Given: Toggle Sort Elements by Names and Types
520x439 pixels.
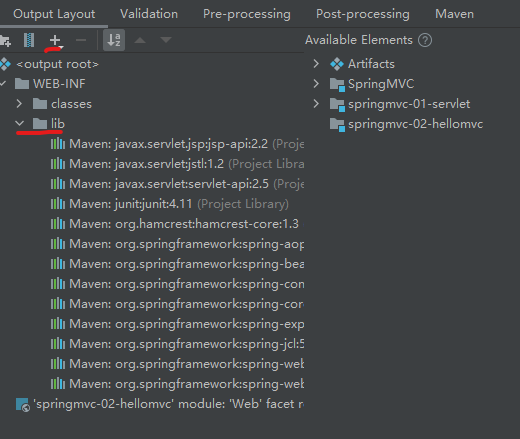Looking at the screenshot, I should [114, 40].
